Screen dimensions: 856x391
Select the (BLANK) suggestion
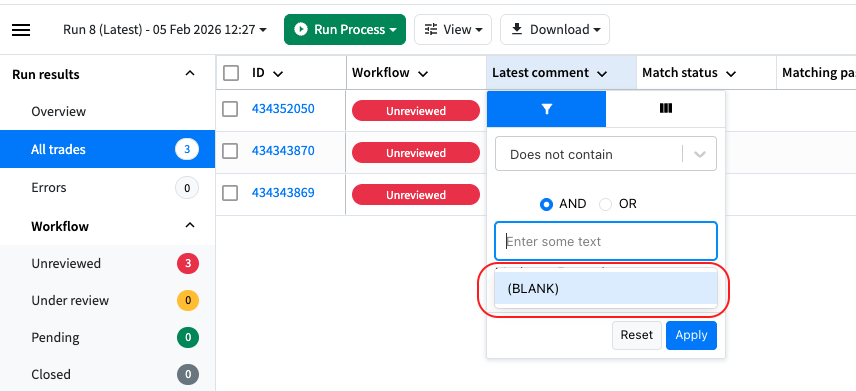coord(605,288)
